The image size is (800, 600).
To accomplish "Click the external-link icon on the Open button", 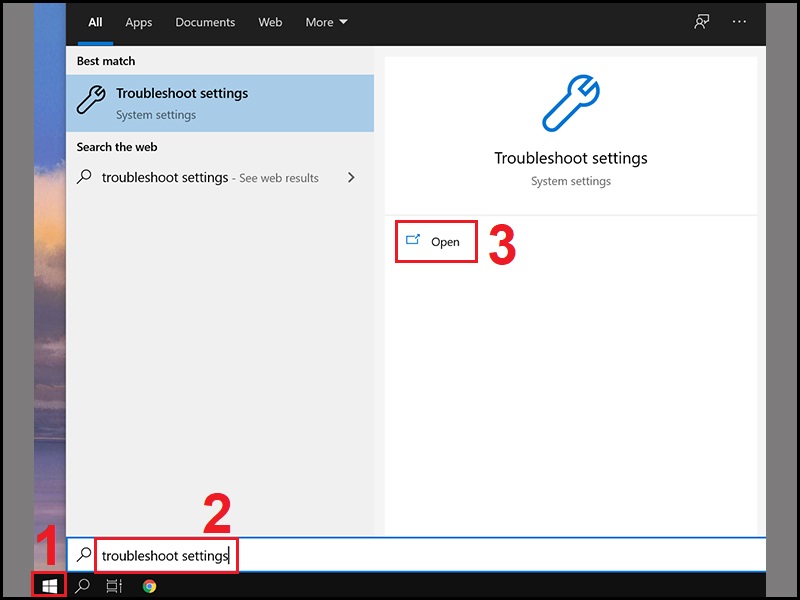I will click(414, 241).
